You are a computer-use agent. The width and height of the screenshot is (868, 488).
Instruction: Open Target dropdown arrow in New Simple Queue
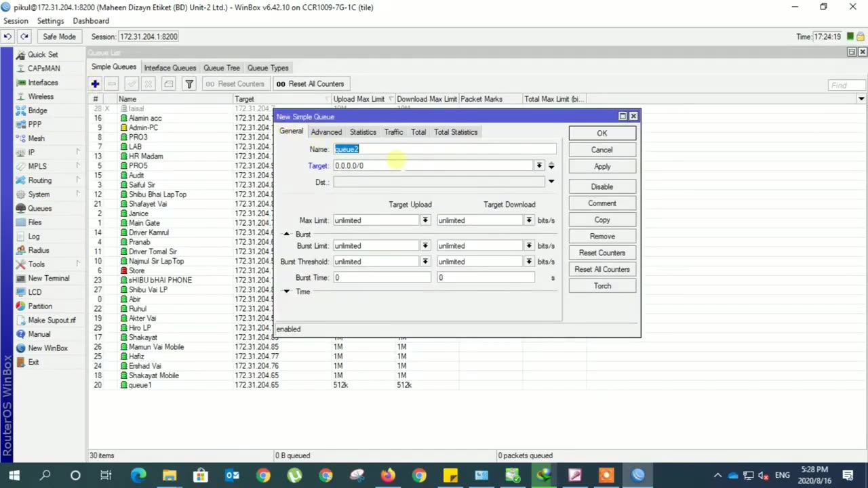click(x=539, y=165)
